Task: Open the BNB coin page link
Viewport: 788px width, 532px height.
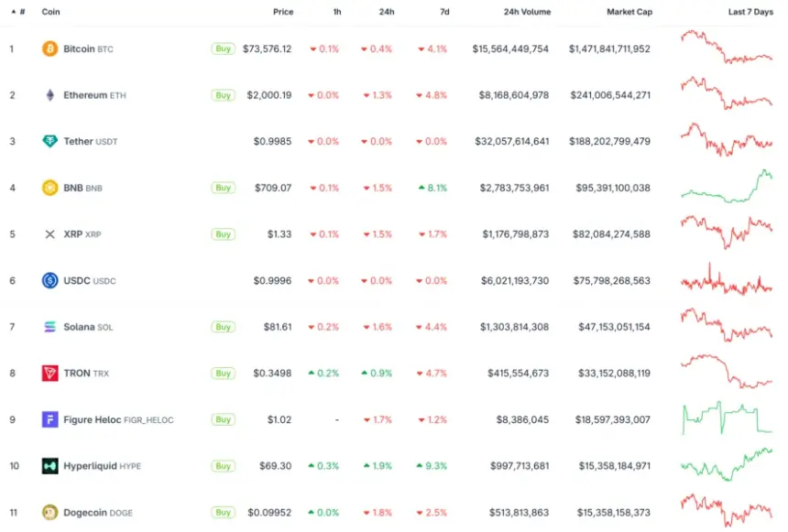Action: pyautogui.click(x=82, y=188)
